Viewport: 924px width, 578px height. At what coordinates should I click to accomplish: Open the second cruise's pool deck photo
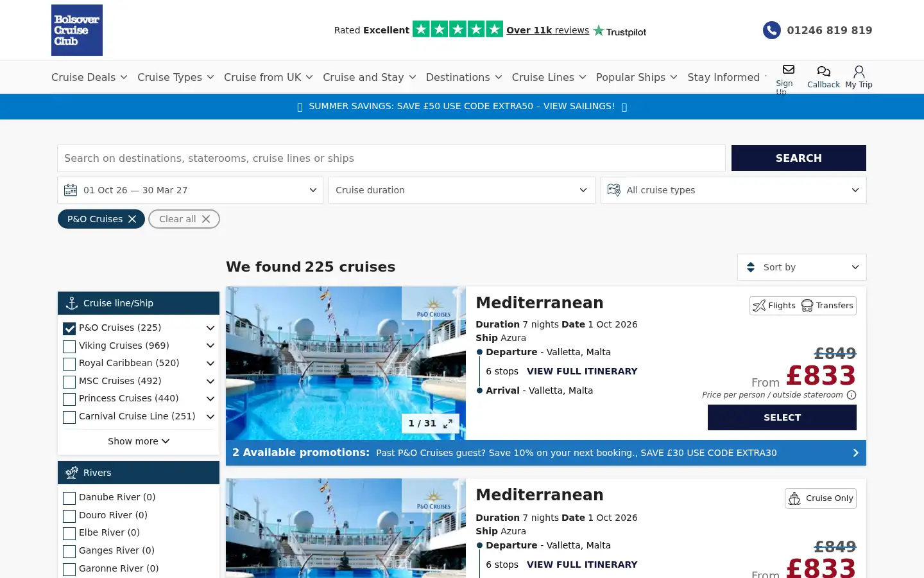point(346,528)
